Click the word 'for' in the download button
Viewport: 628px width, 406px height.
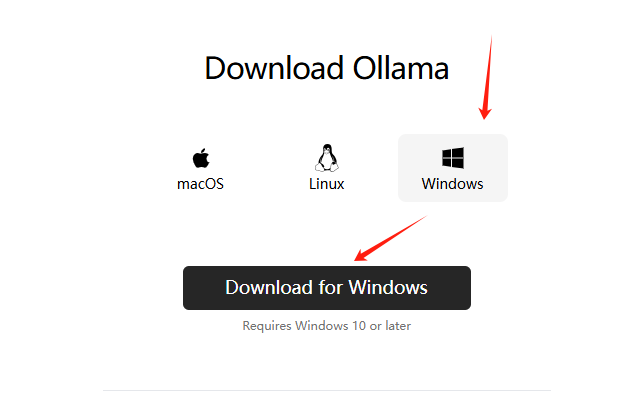[x=330, y=287]
